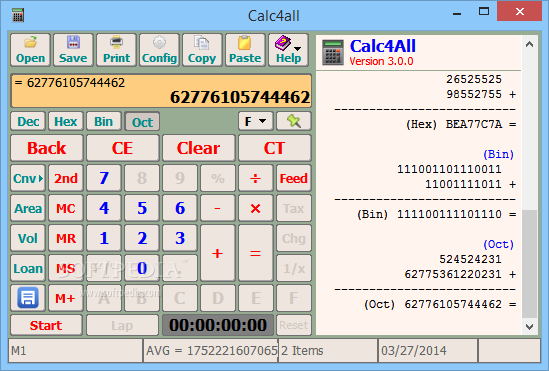Click the plus operator key
The image size is (549, 371).
pyautogui.click(x=217, y=253)
